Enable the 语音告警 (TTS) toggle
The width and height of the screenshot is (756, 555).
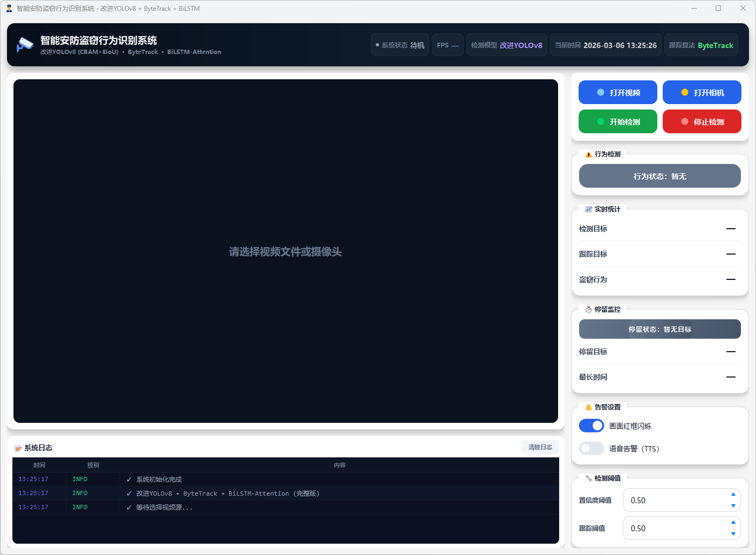592,449
